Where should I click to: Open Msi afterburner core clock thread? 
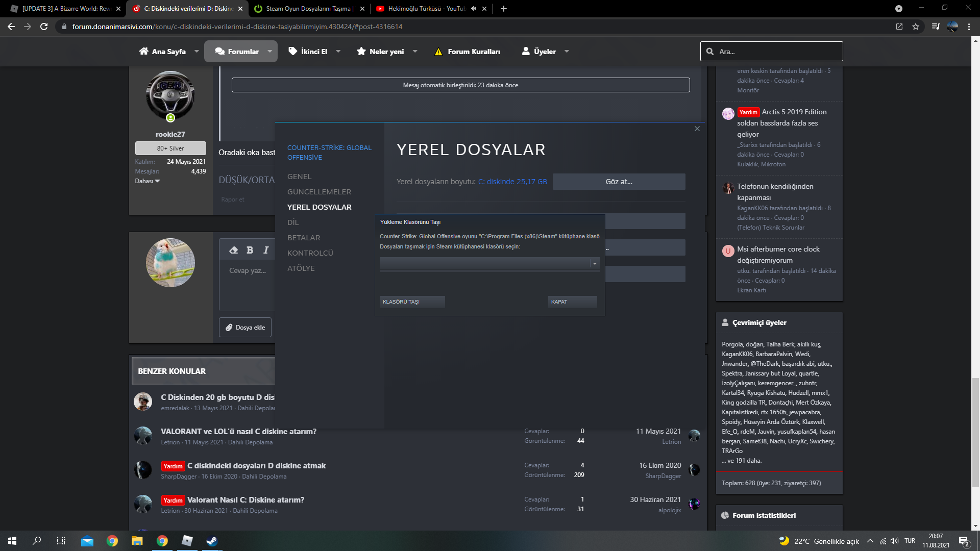pyautogui.click(x=778, y=255)
